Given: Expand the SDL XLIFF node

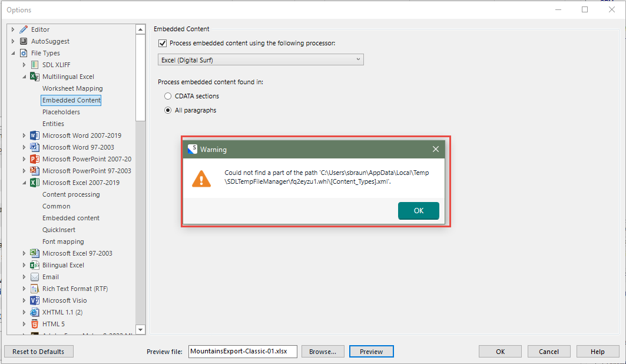Looking at the screenshot, I should pyautogui.click(x=24, y=65).
